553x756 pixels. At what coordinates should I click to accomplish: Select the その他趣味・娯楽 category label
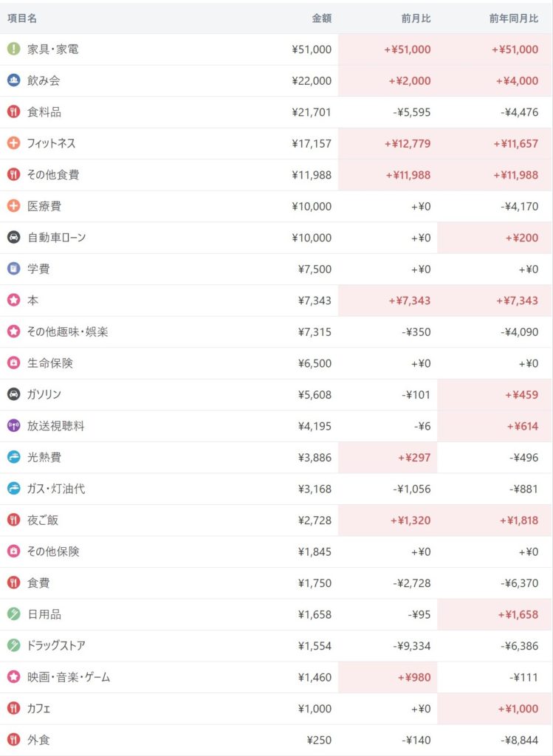[68, 331]
